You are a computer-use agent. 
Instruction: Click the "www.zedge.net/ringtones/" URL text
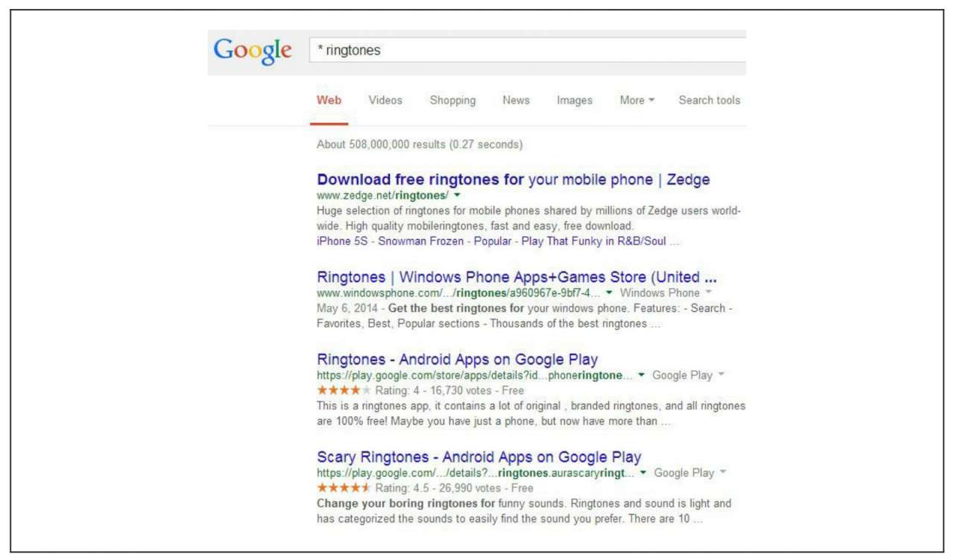[x=382, y=196]
